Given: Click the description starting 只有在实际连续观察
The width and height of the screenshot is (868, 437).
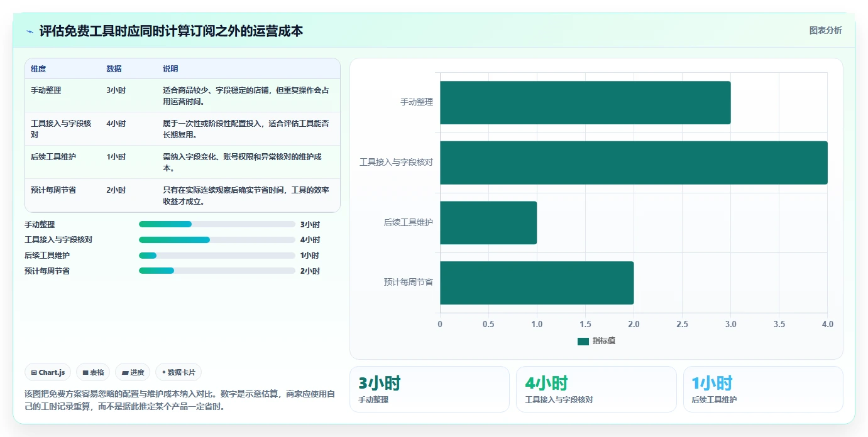Looking at the screenshot, I should click(x=246, y=196).
